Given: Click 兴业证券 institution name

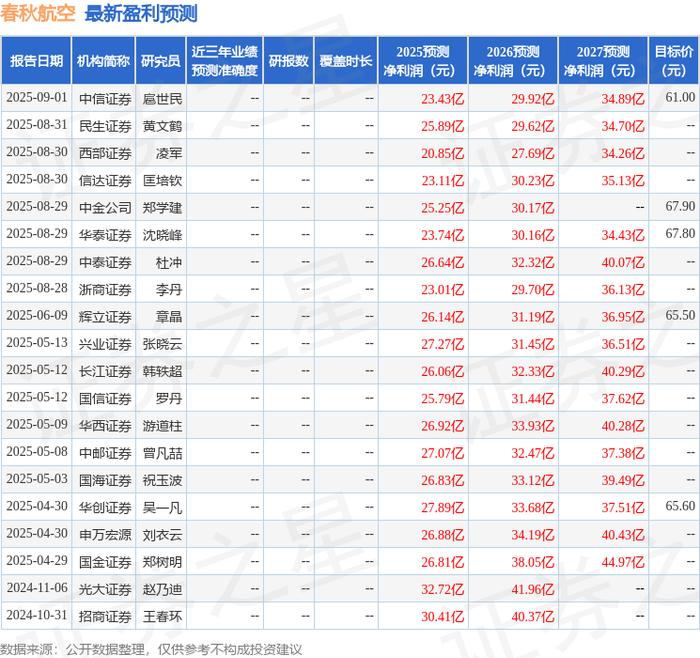Looking at the screenshot, I should (105, 344).
